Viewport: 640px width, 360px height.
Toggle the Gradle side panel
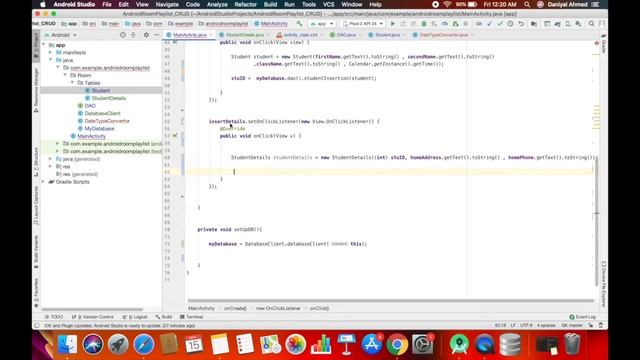[604, 44]
